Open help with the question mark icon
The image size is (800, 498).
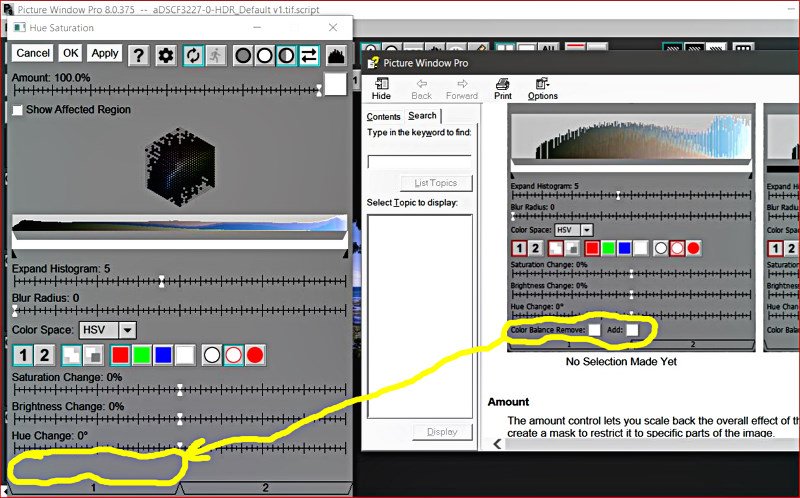point(139,55)
